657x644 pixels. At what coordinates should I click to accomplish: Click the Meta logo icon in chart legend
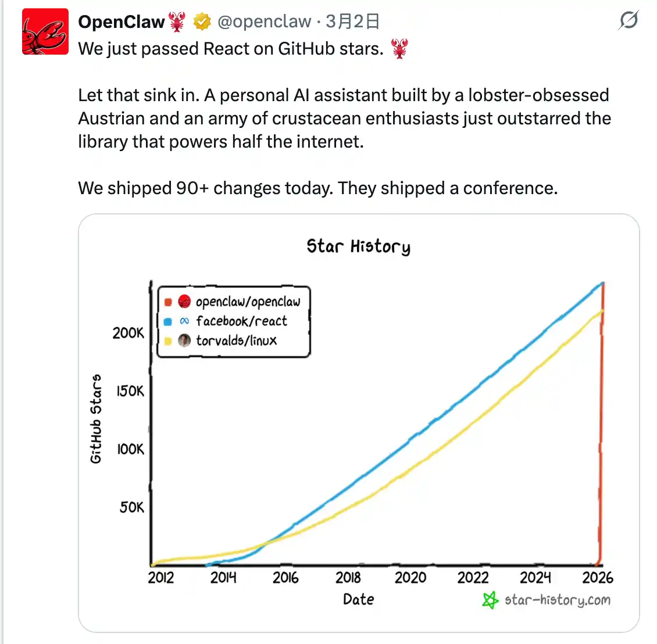point(184,321)
